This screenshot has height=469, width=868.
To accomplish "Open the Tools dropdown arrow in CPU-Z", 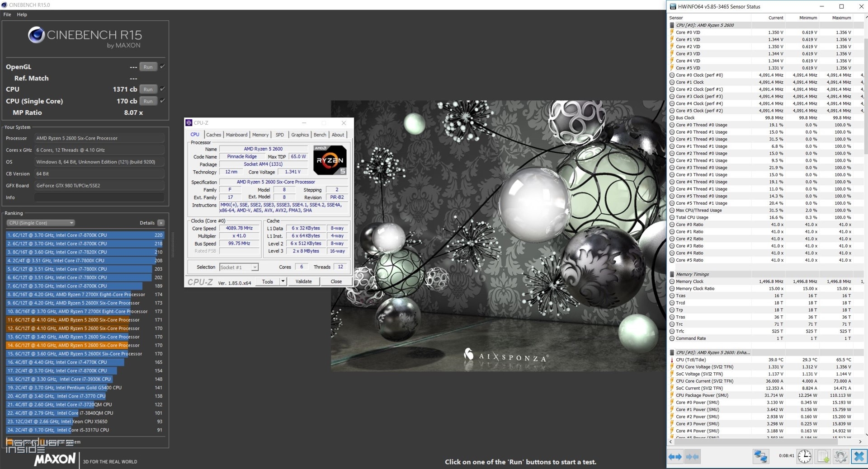I will [283, 281].
